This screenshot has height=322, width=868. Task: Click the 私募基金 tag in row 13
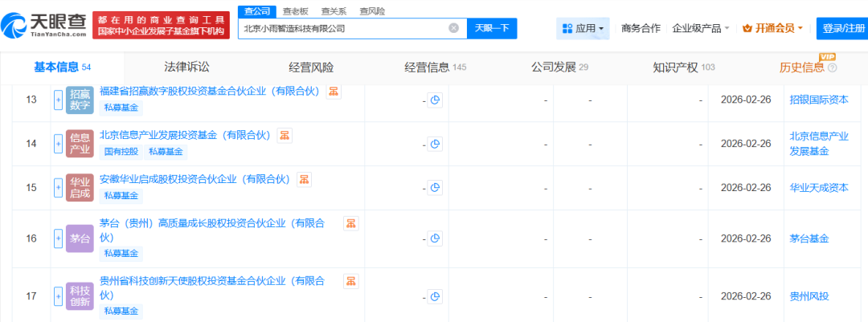pos(121,108)
